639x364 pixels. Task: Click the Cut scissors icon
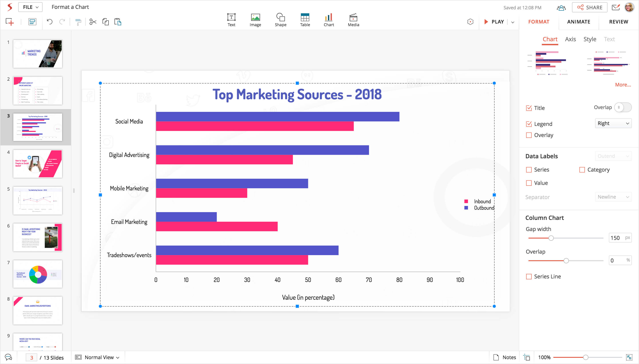(93, 22)
